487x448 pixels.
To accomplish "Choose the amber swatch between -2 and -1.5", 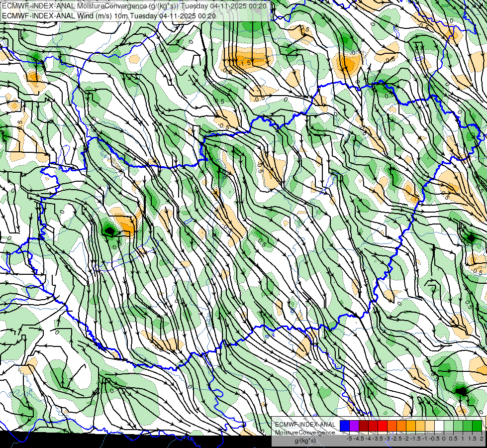I will pyautogui.click(x=410, y=426).
